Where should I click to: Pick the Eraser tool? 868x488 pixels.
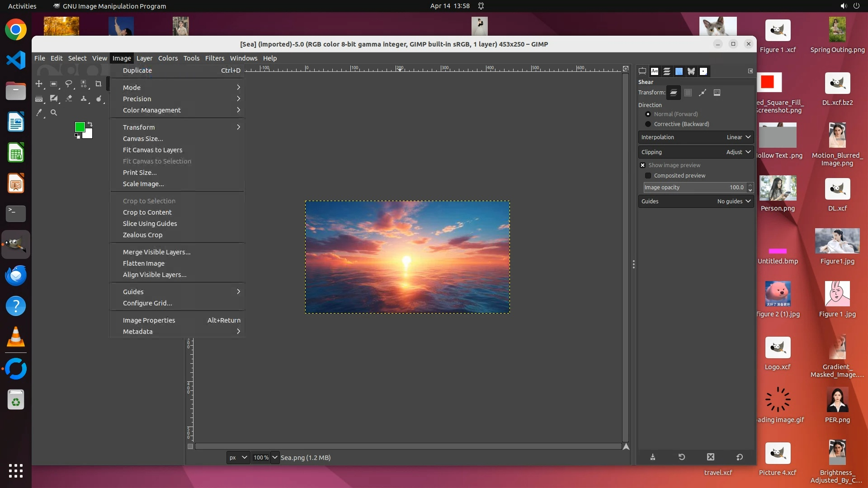[69, 98]
